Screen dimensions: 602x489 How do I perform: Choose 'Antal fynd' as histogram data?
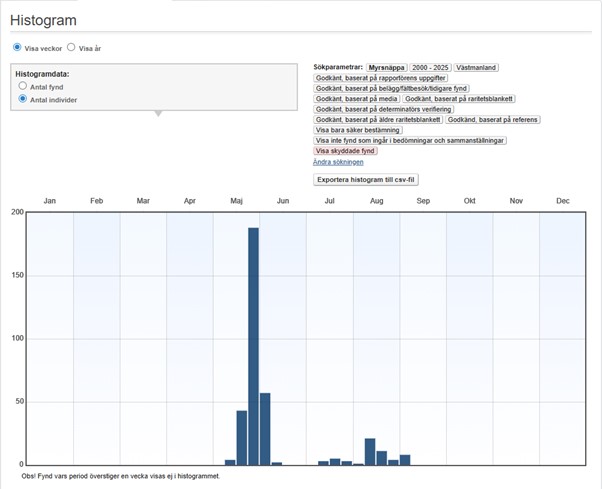[23, 87]
